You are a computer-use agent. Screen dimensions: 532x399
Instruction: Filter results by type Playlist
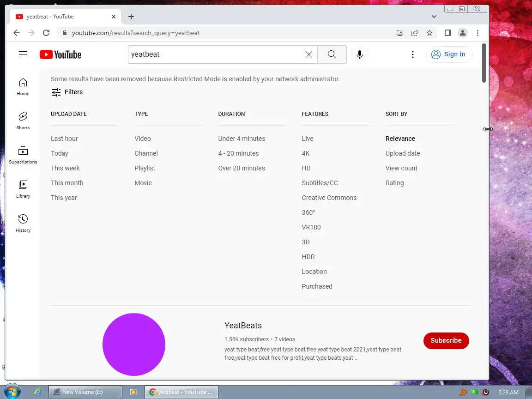(145, 168)
